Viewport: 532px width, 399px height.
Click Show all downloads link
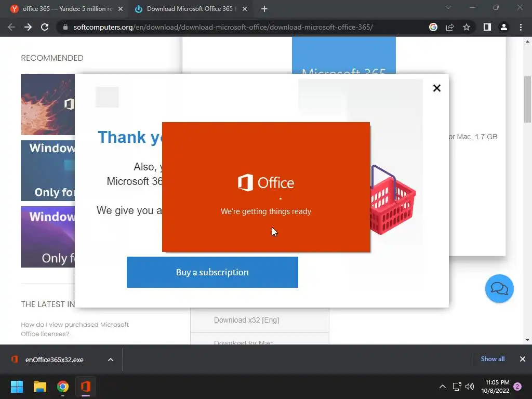coord(493,359)
